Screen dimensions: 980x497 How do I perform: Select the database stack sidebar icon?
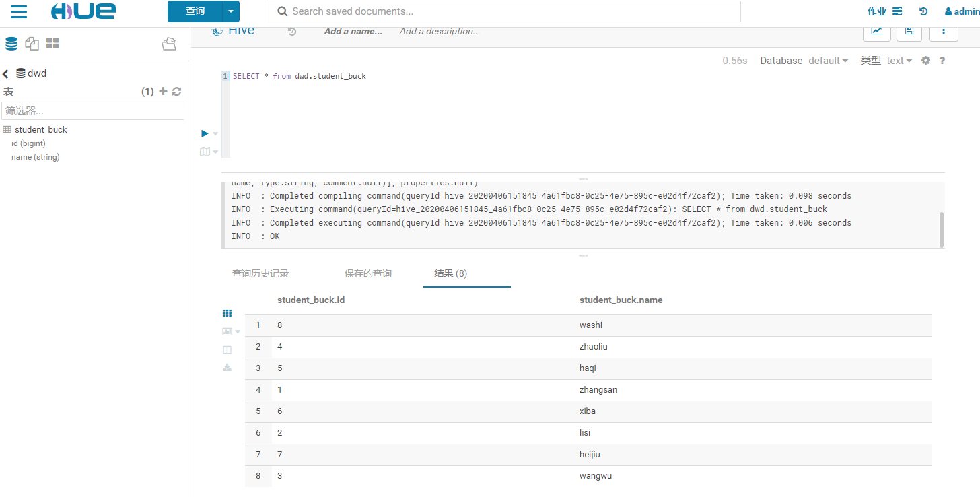click(11, 44)
